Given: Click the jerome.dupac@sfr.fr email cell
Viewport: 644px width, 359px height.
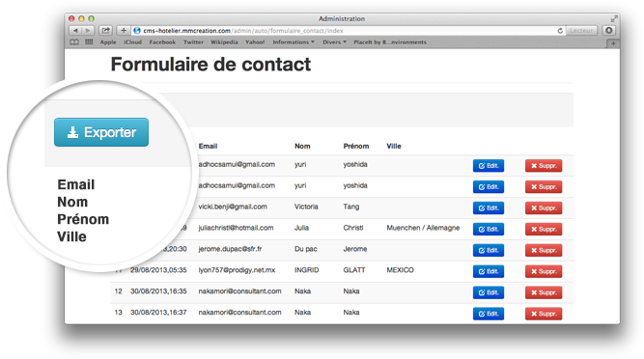Looking at the screenshot, I should 230,249.
